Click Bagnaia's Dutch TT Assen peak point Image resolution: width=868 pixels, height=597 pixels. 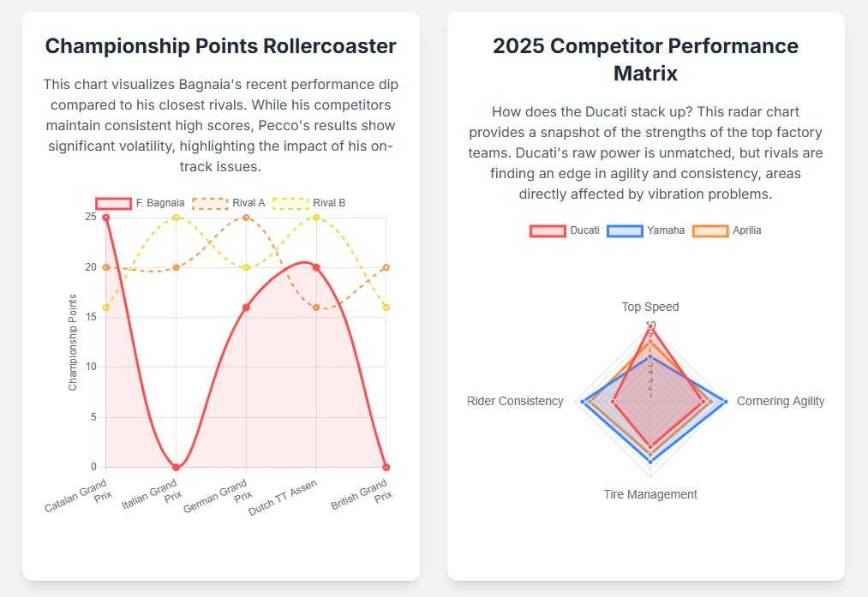[x=316, y=267]
